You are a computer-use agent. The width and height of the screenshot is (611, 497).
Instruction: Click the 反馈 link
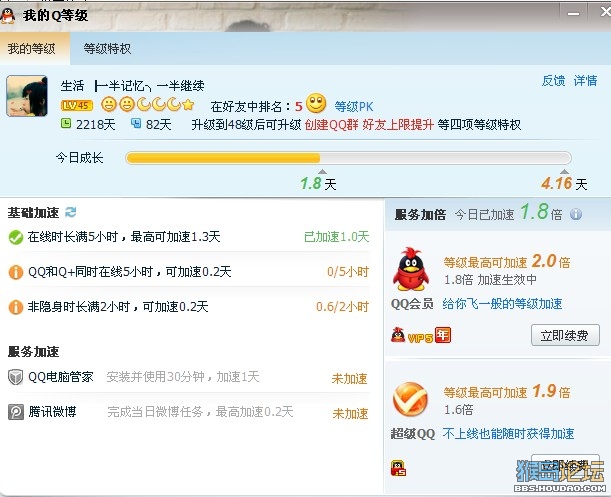tap(553, 80)
